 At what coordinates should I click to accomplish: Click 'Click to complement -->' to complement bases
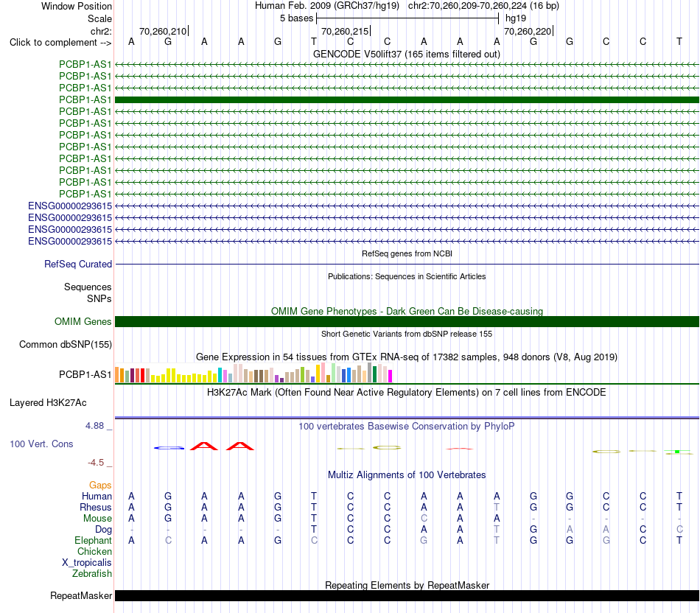(x=60, y=43)
